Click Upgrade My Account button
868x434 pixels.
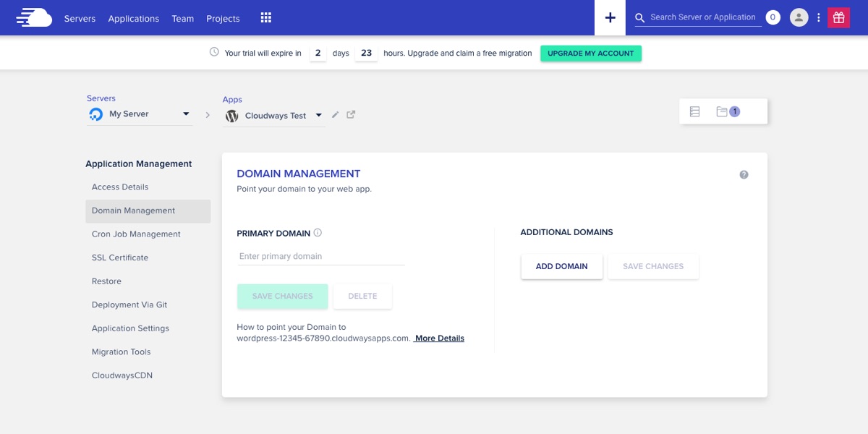pyautogui.click(x=591, y=54)
